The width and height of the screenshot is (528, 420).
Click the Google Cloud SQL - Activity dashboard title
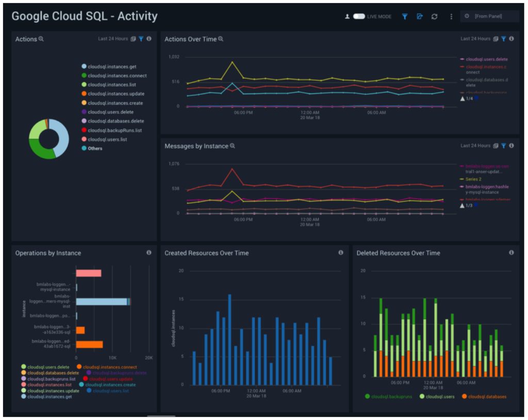tap(85, 16)
